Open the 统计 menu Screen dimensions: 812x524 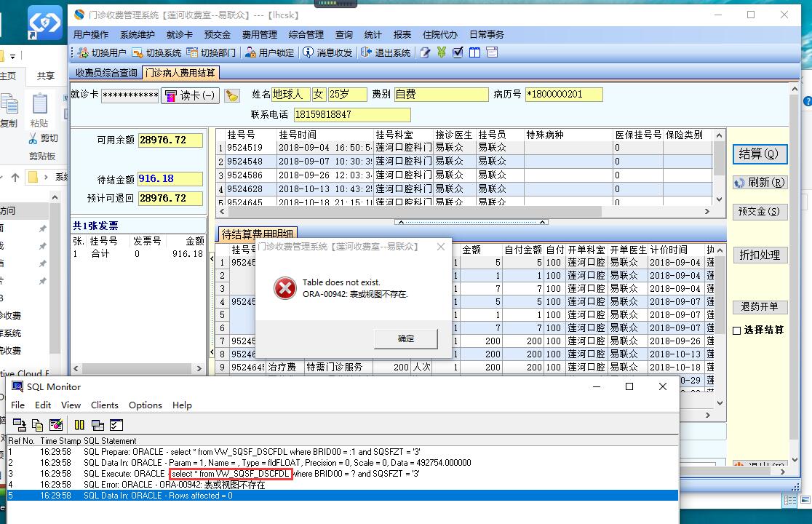pyautogui.click(x=373, y=35)
